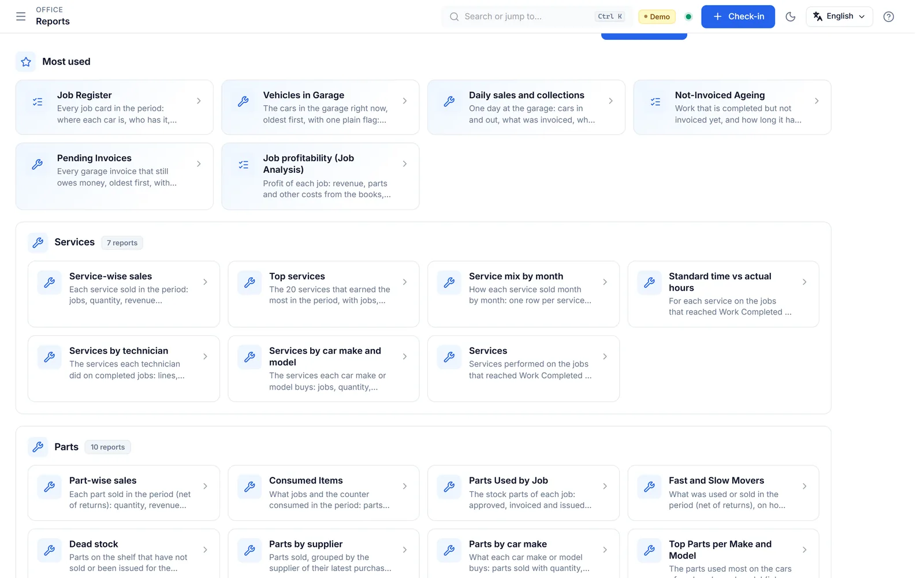924x578 pixels.
Task: Click the Not-Invoiced Ageing chevron arrow
Action: point(817,101)
